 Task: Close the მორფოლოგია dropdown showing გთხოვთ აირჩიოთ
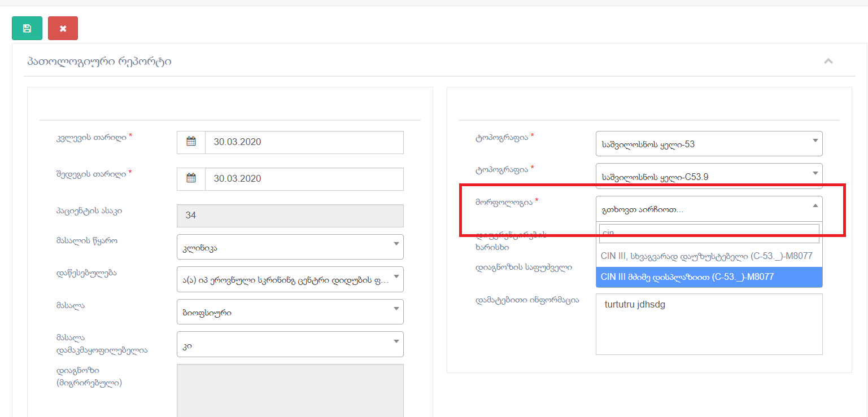[x=709, y=209]
